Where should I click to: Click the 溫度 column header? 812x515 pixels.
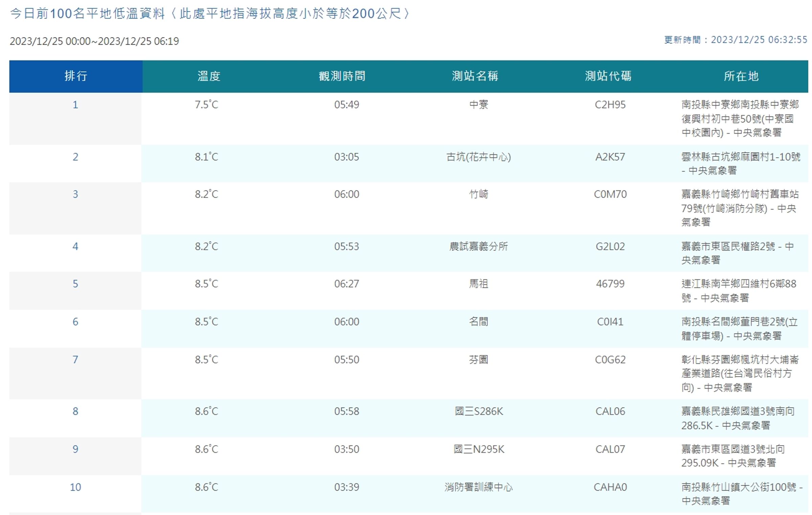pos(209,76)
